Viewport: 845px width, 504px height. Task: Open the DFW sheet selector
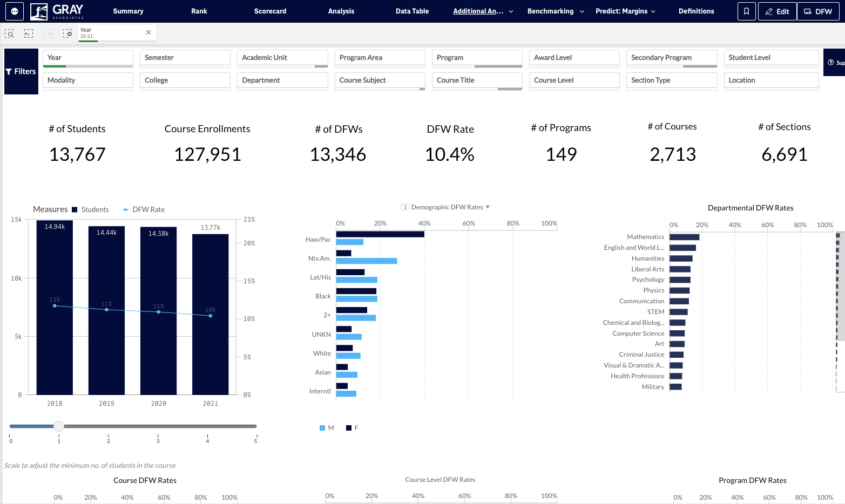[x=818, y=11]
